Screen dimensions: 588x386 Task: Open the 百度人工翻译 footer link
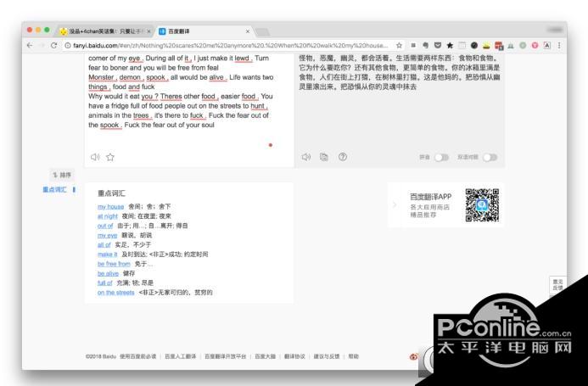(x=181, y=356)
